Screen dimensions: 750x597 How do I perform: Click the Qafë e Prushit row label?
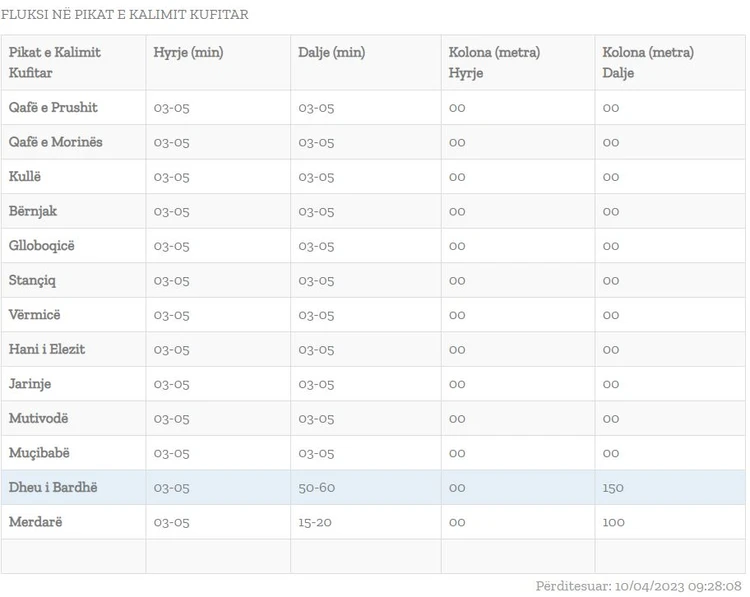[53, 108]
